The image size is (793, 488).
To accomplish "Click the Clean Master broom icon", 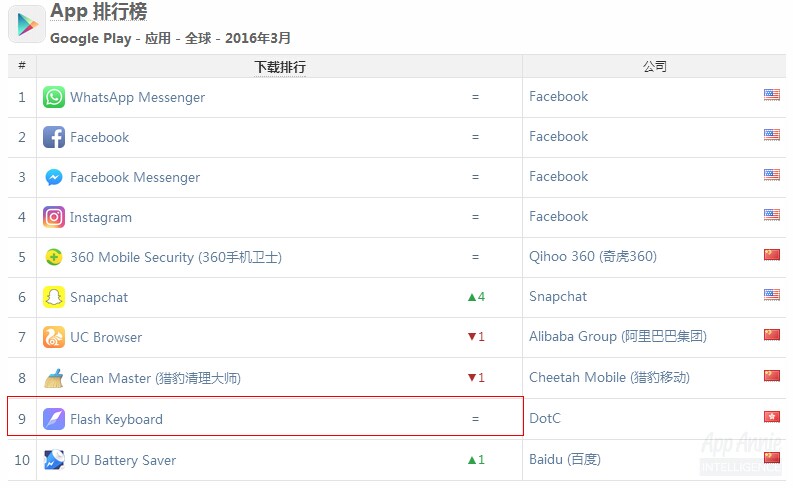I will (54, 378).
